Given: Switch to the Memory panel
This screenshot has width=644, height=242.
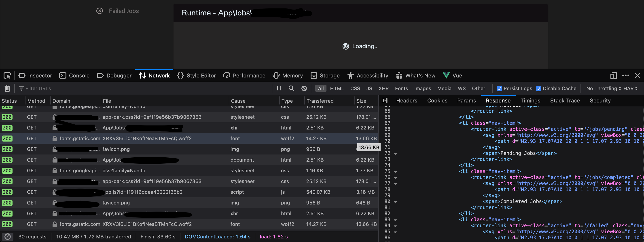Looking at the screenshot, I should [x=288, y=76].
